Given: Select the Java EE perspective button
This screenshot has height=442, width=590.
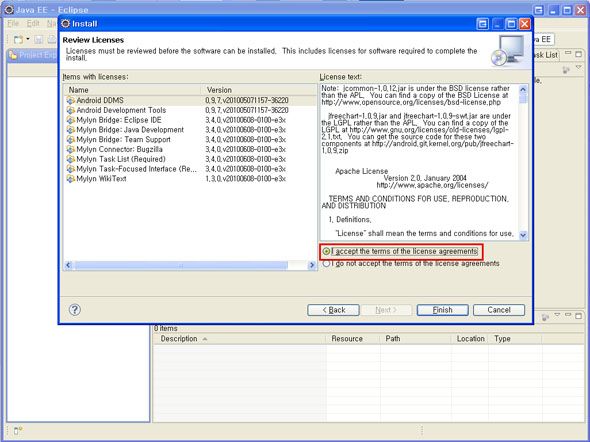Looking at the screenshot, I should (543, 39).
